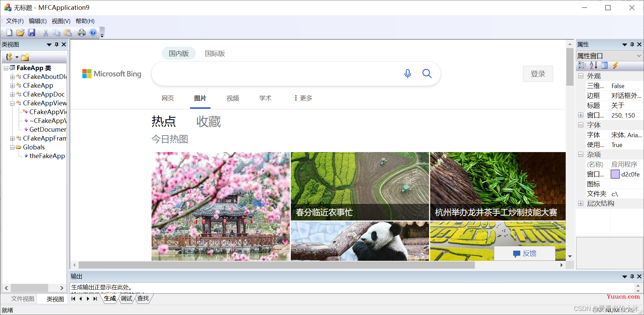Open the 学术 search tab
The width and height of the screenshot is (644, 315).
pos(265,98)
